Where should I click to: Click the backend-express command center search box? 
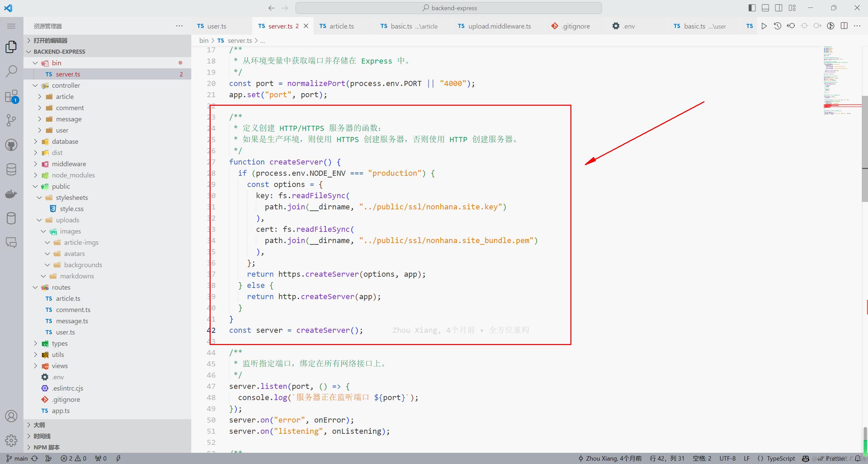(448, 8)
